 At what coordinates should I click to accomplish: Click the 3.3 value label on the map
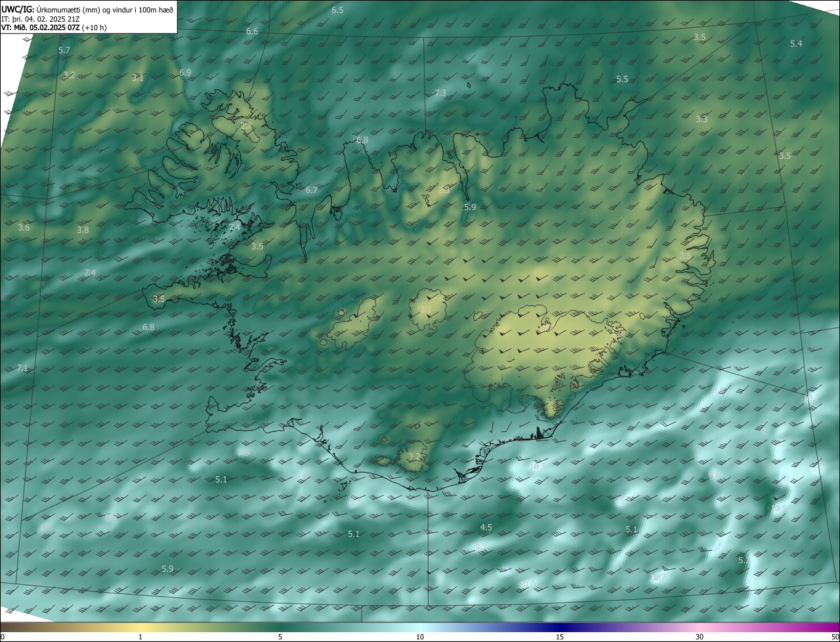(x=702, y=119)
